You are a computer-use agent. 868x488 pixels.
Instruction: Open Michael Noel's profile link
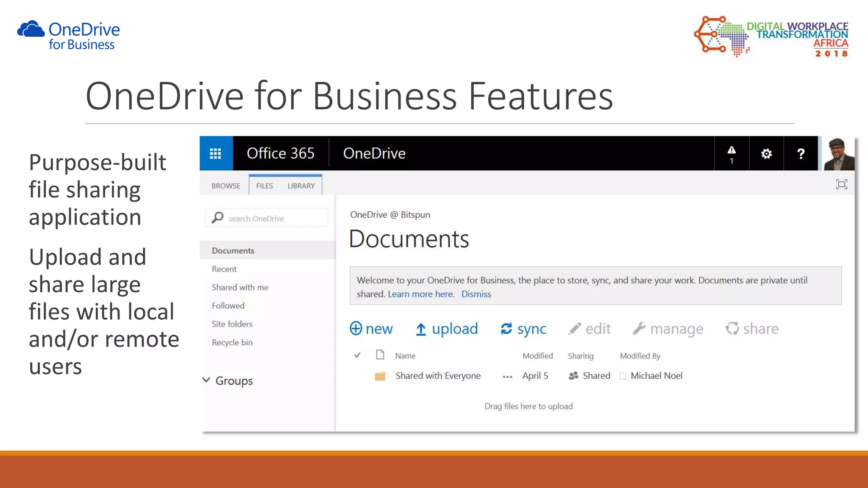click(657, 376)
